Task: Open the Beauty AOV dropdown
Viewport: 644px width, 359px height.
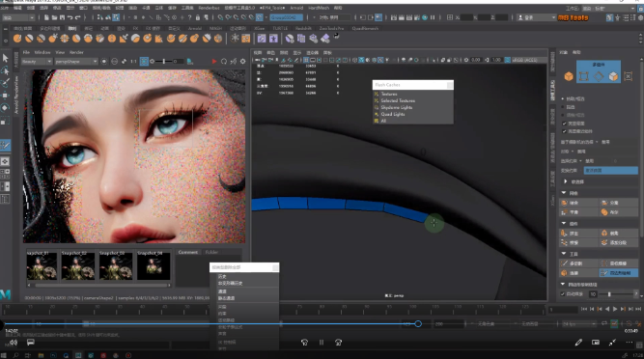Action: 37,62
